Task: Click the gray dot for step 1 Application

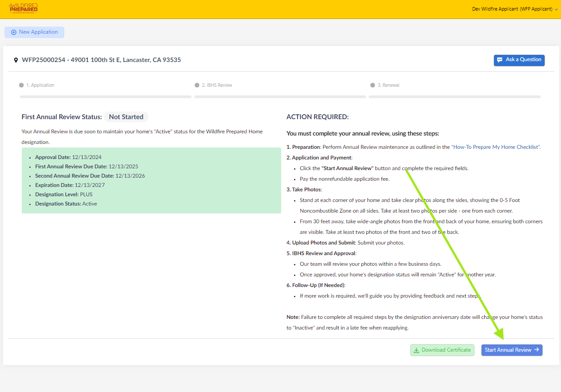Action: pyautogui.click(x=21, y=85)
